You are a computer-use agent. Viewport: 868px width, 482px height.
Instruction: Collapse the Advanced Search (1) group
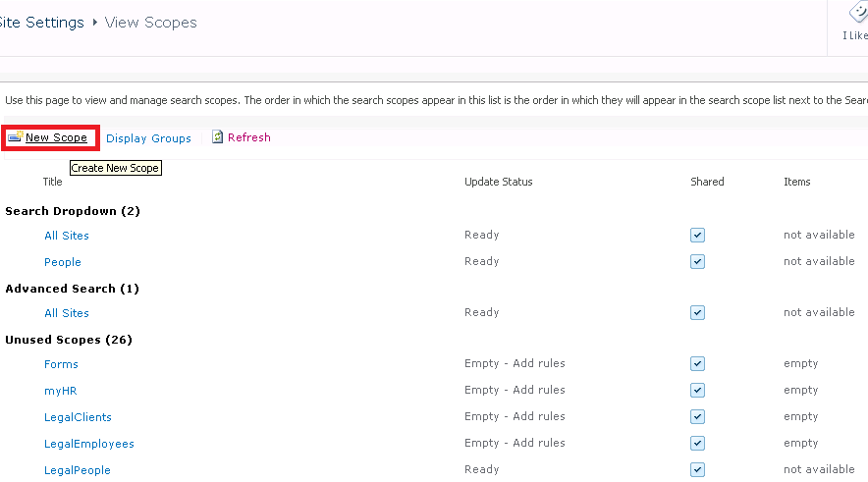pyautogui.click(x=72, y=289)
